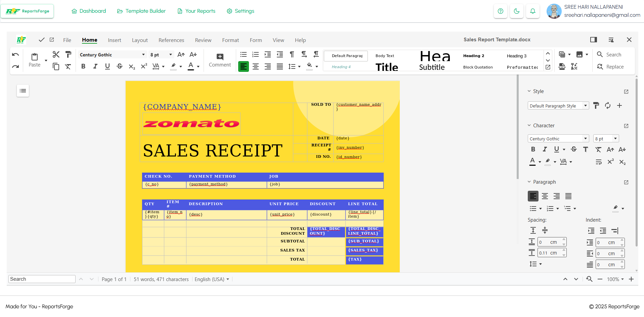Go to Template Builder
Viewport: 644px width, 317px height.
point(141,11)
